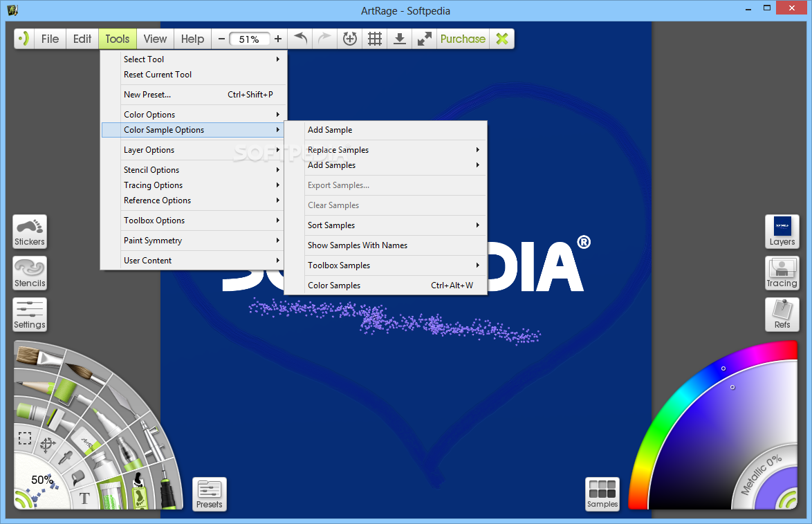Select the Ink Pen tool

click(x=168, y=486)
